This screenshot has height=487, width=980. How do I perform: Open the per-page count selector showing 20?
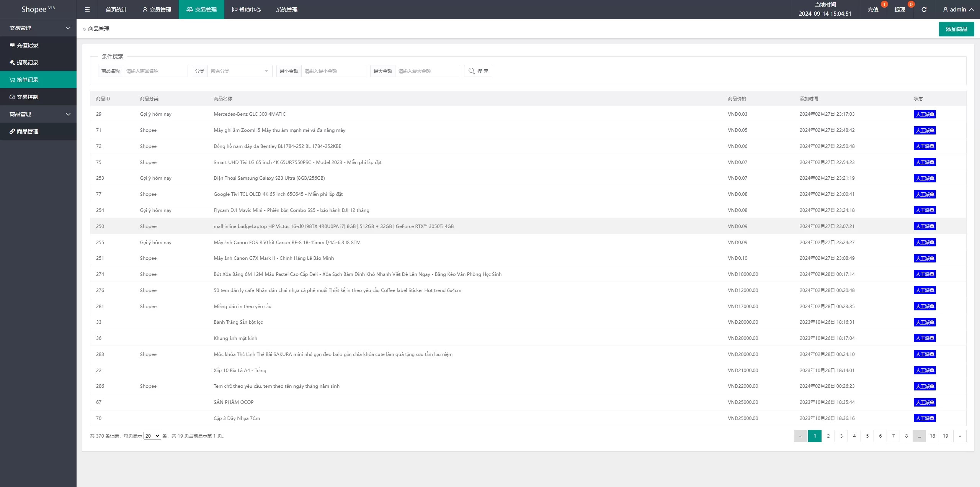152,436
